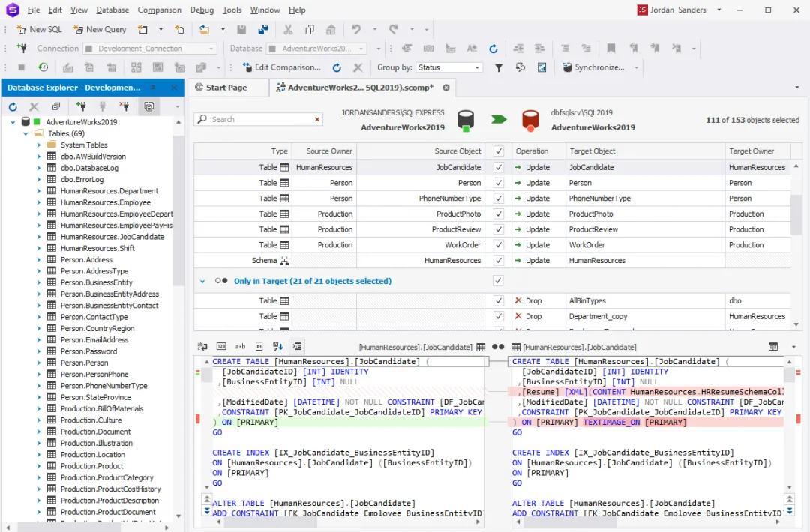The width and height of the screenshot is (810, 532).
Task: Uncheck the AllBinTypes drop checkbox
Action: point(499,301)
